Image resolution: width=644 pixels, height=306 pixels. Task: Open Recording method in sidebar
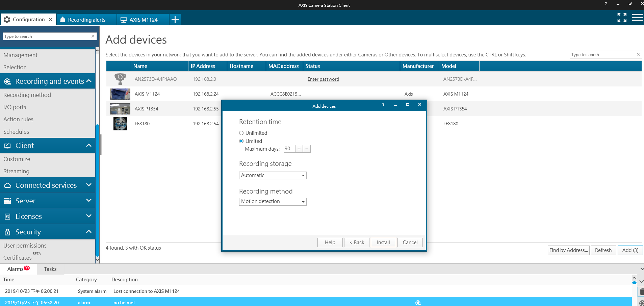tap(27, 95)
